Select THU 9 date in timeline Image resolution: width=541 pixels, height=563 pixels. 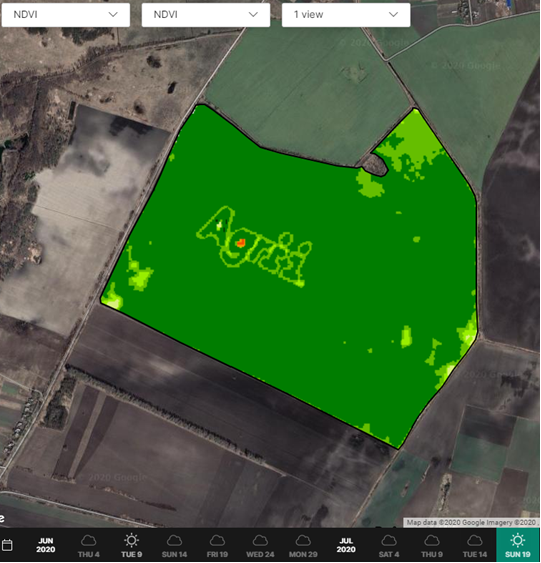click(x=432, y=546)
